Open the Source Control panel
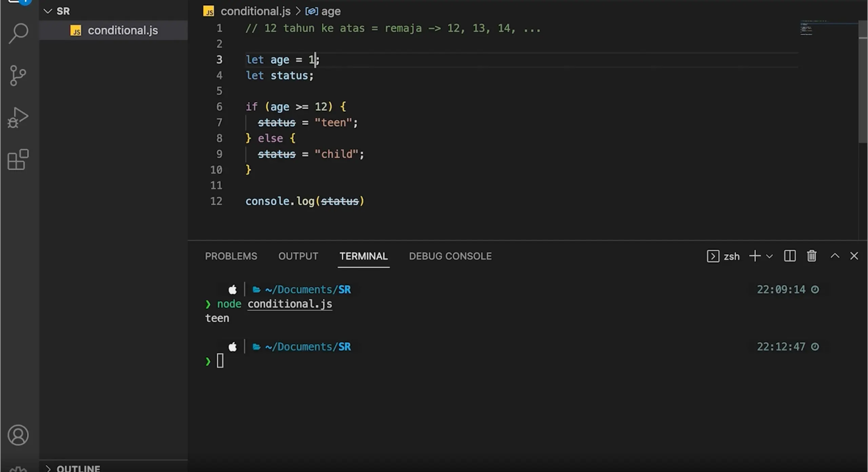Screen dimensions: 868x472 click(18, 75)
